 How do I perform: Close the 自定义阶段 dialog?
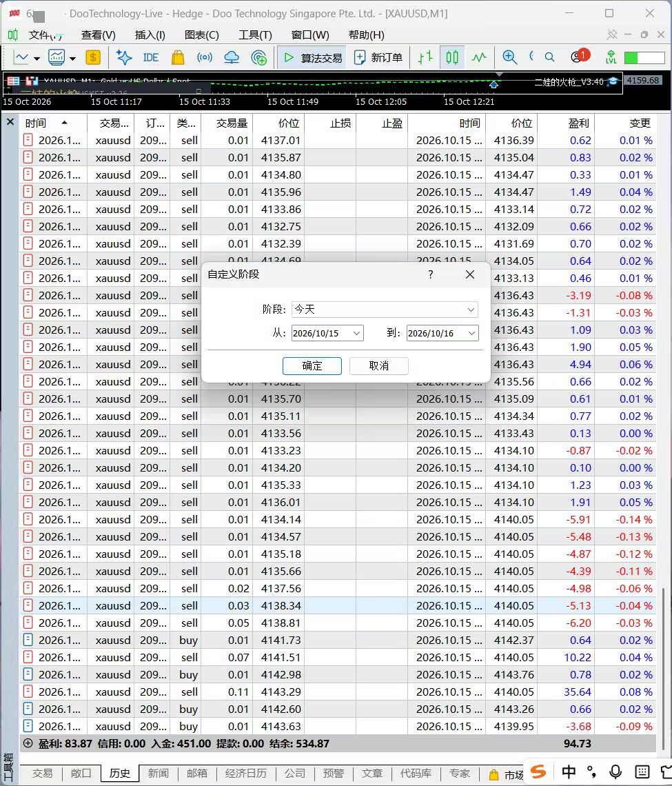pyautogui.click(x=469, y=274)
